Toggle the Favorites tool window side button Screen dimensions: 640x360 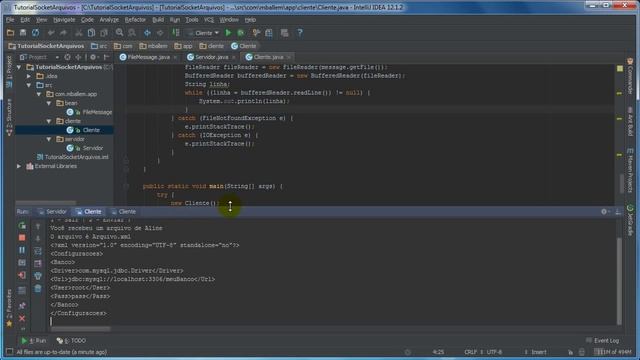9,308
